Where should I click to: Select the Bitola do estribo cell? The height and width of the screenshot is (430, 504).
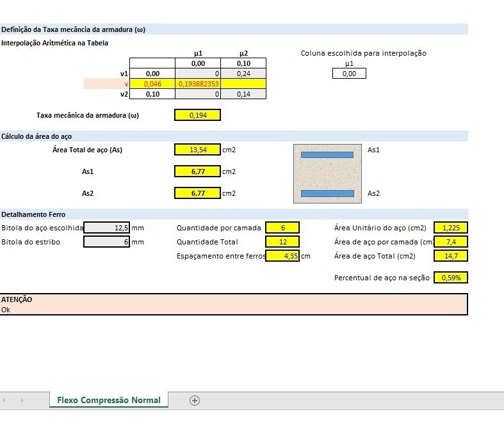click(107, 242)
